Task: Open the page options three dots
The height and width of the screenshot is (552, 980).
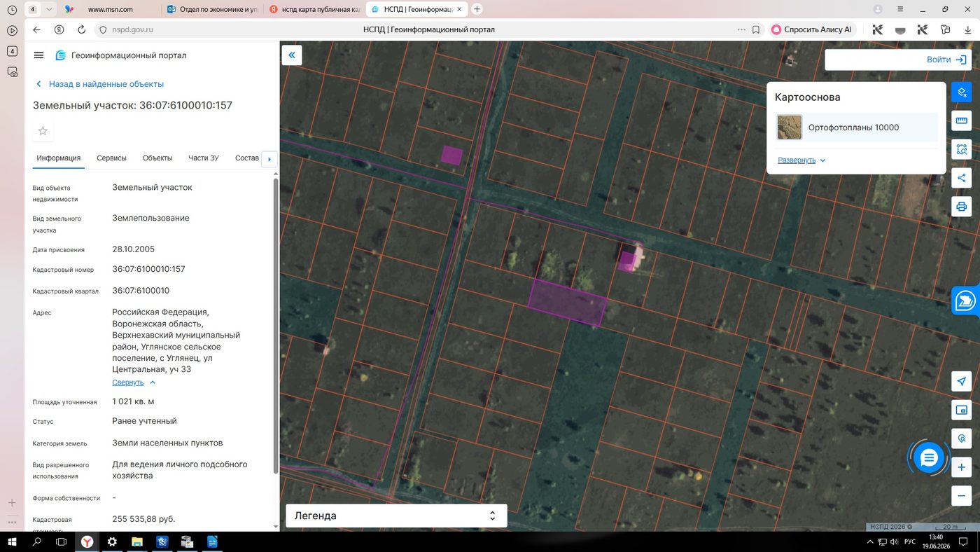Action: [741, 30]
